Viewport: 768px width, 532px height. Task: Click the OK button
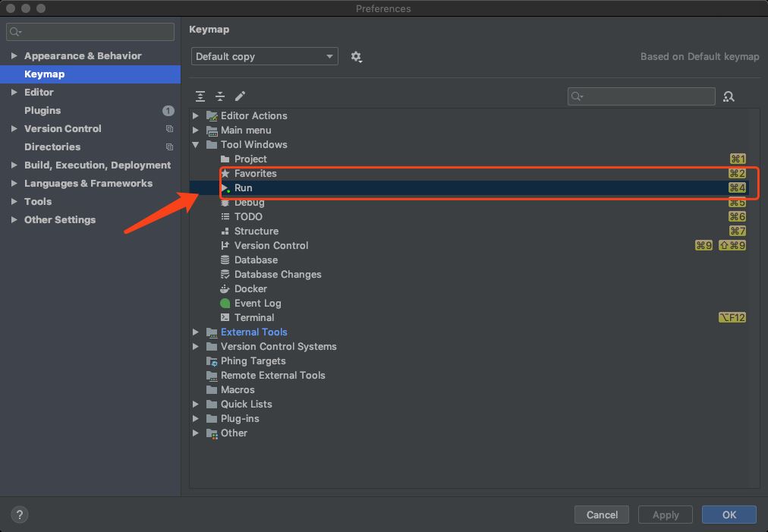coord(729,515)
